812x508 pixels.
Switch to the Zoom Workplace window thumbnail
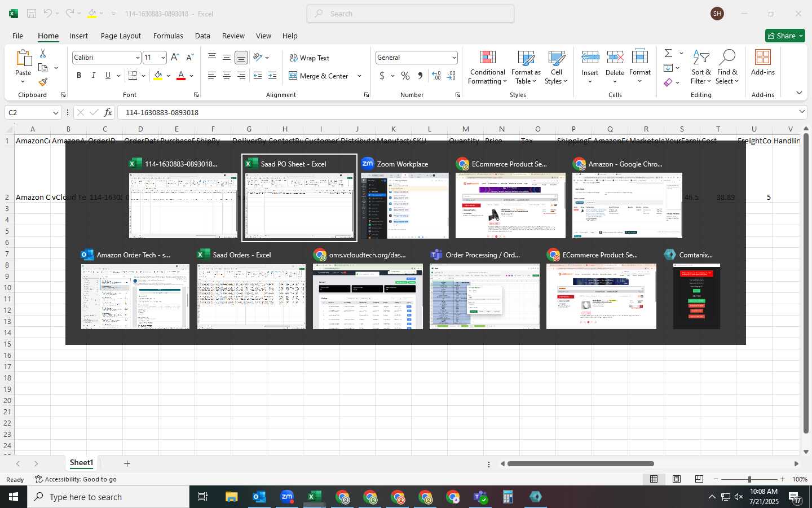coord(405,198)
